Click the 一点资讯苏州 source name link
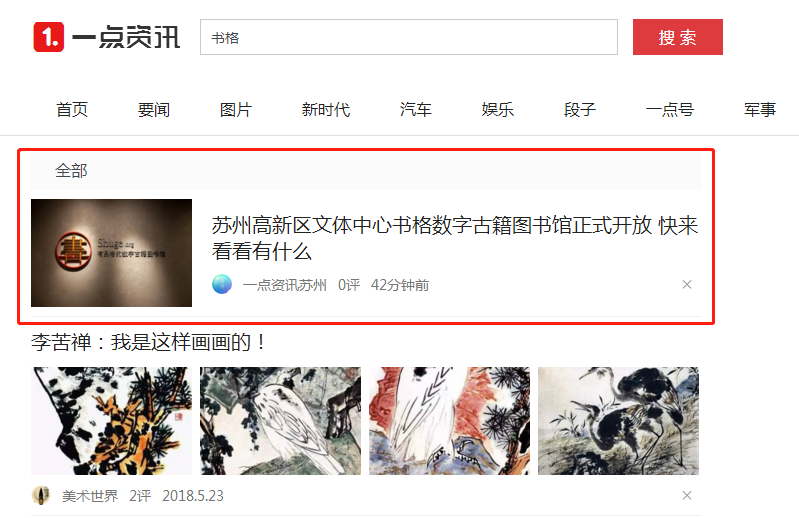799x518 pixels. pyautogui.click(x=284, y=285)
